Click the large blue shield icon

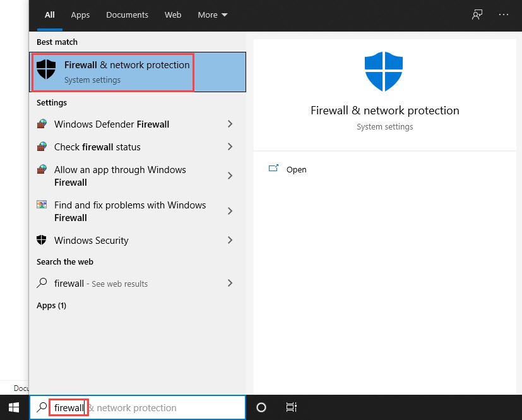click(x=384, y=73)
